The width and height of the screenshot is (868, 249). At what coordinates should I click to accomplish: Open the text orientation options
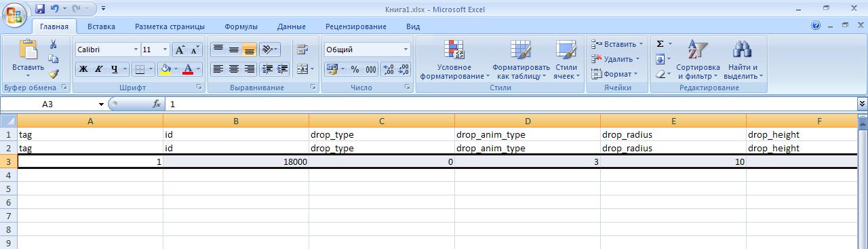tap(270, 50)
